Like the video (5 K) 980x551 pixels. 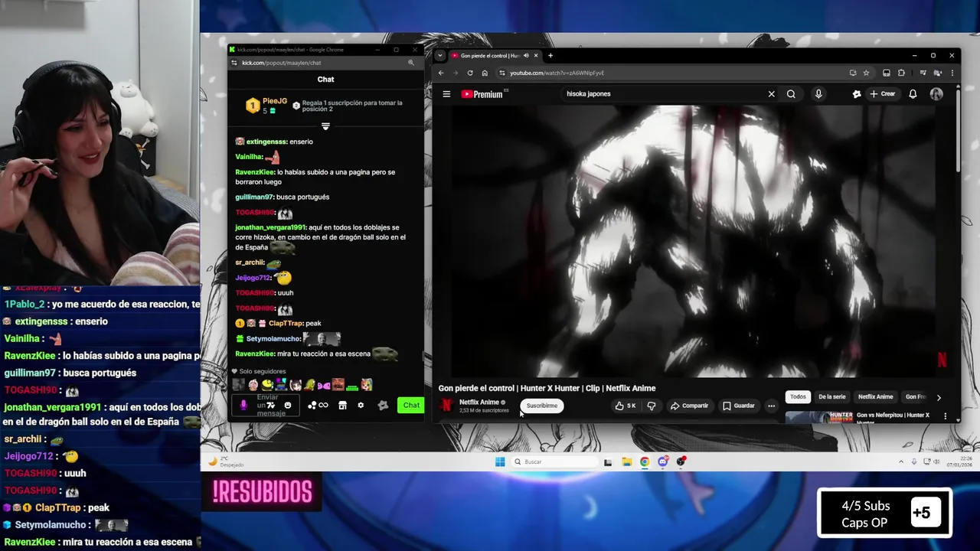point(626,406)
